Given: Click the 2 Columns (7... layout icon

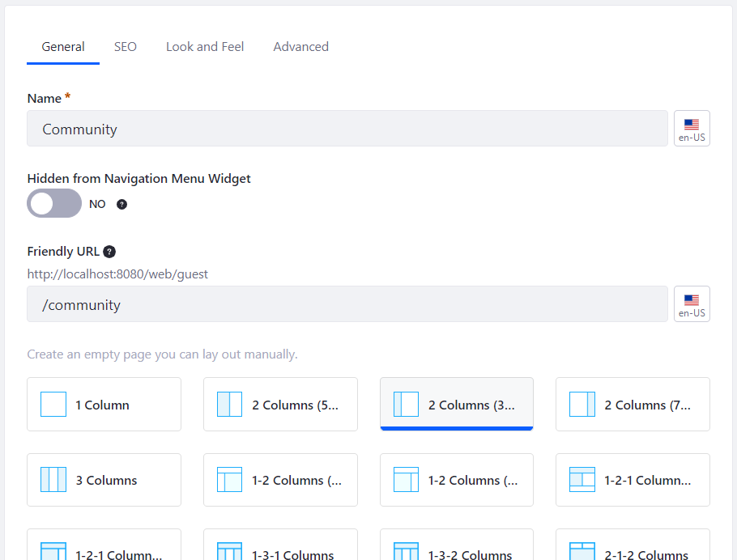Looking at the screenshot, I should (x=582, y=405).
